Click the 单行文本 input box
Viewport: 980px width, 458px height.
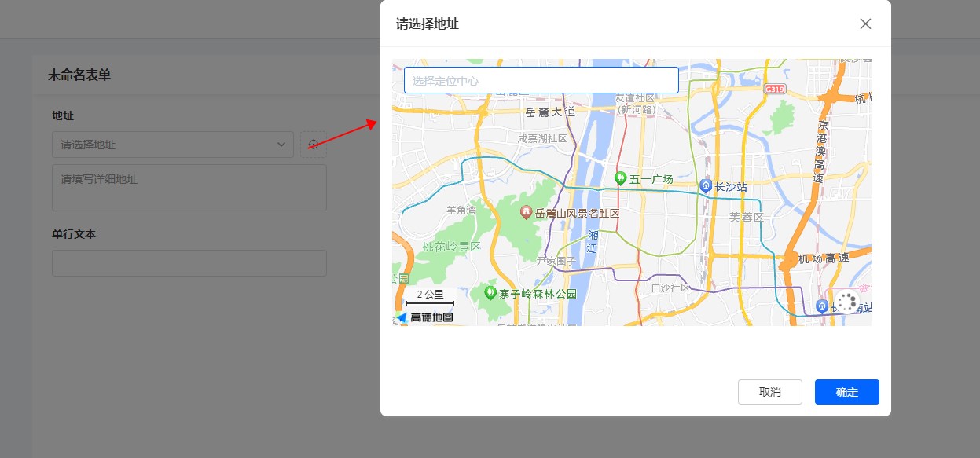point(189,263)
